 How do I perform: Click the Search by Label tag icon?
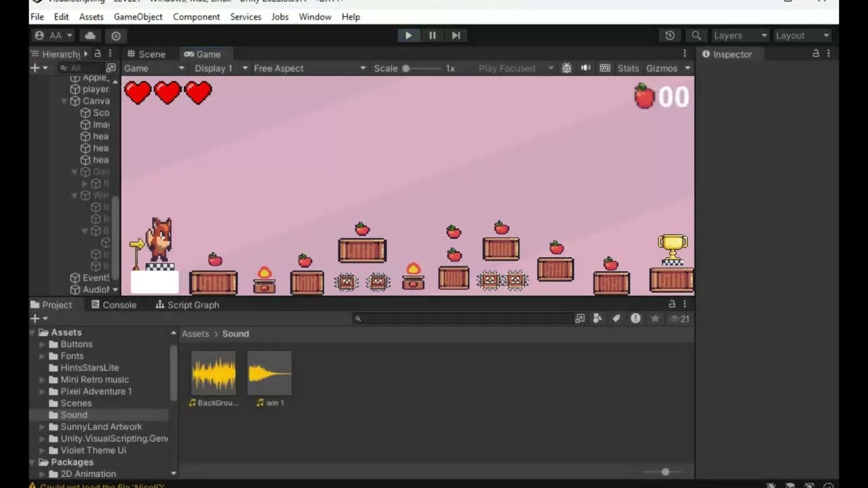click(x=616, y=319)
